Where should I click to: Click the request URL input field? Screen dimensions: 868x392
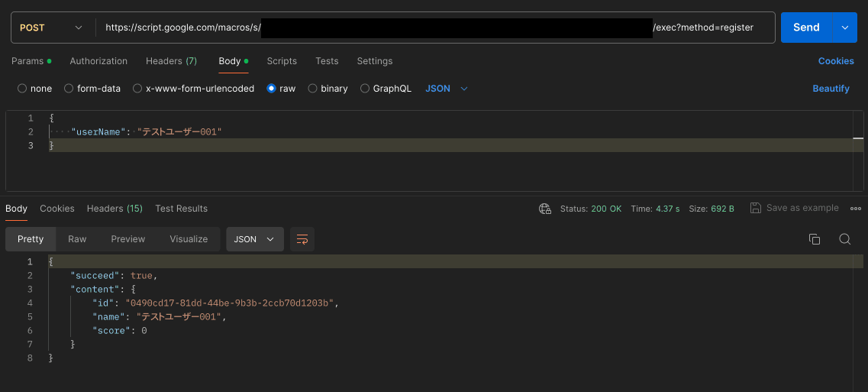point(435,28)
